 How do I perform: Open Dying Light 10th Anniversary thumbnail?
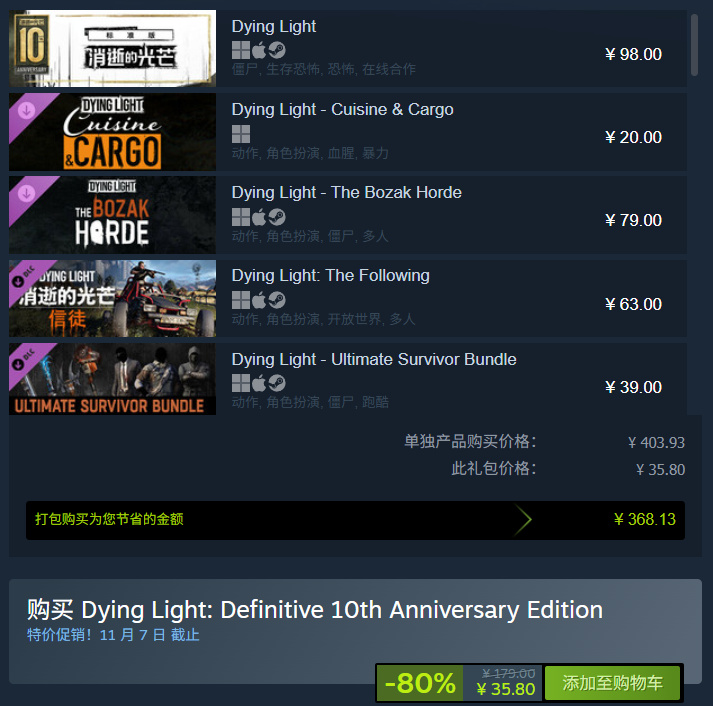(112, 48)
